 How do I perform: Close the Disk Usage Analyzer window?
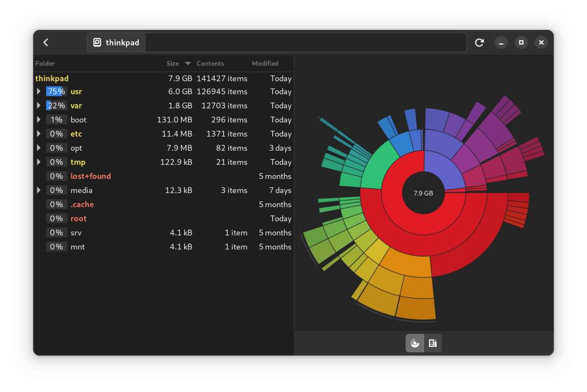[541, 42]
